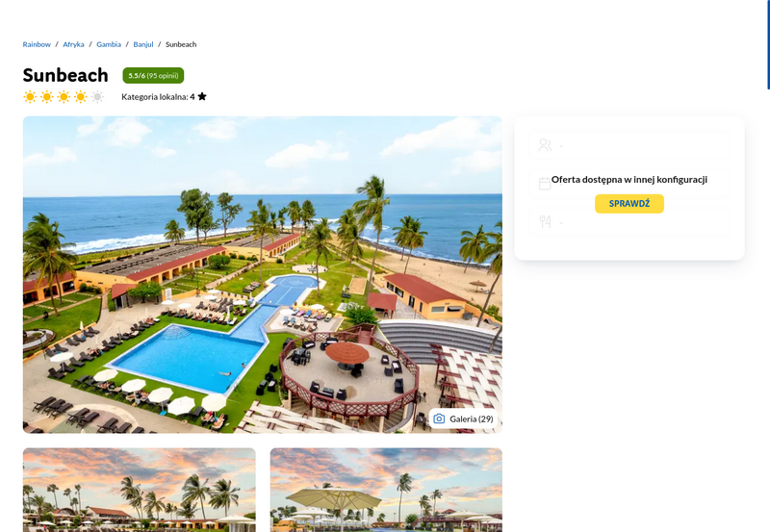Image resolution: width=770 pixels, height=532 pixels.
Task: Click the third sun rating icon
Action: click(64, 96)
